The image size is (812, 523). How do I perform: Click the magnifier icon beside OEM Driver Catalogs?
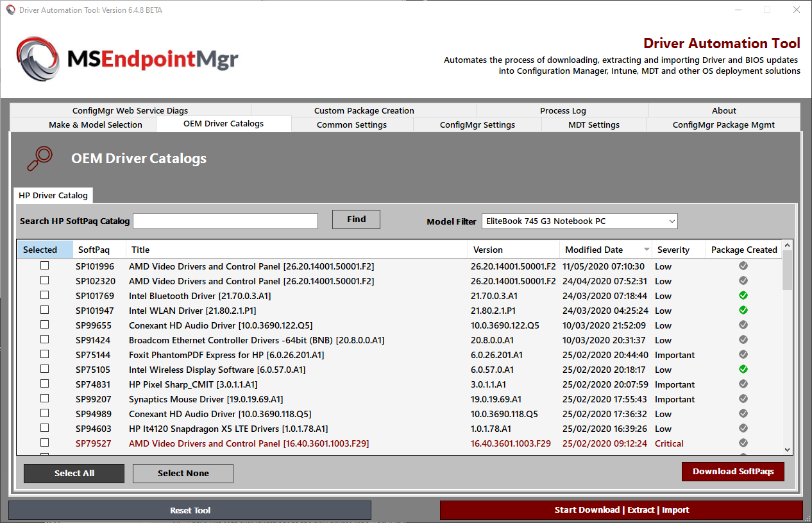(39, 159)
